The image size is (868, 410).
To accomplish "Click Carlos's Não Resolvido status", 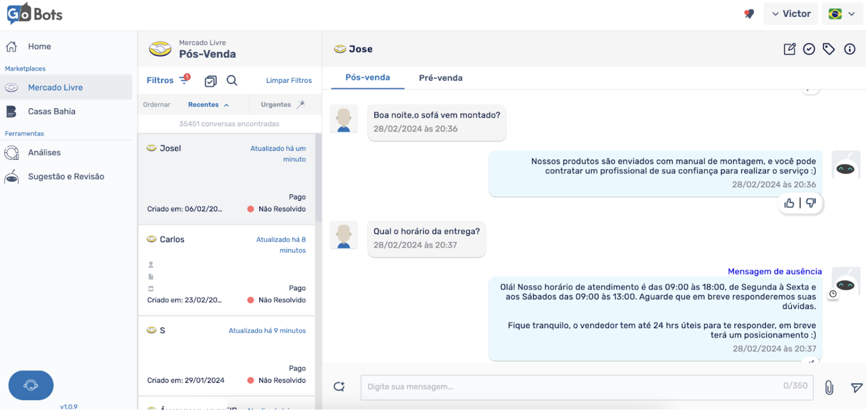I will click(x=276, y=300).
